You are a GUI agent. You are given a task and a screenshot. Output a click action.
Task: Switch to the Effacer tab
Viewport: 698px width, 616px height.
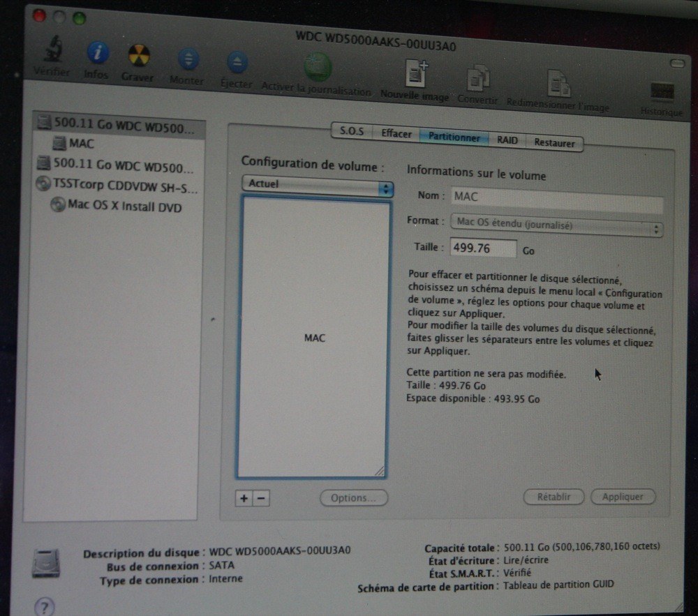[x=396, y=134]
